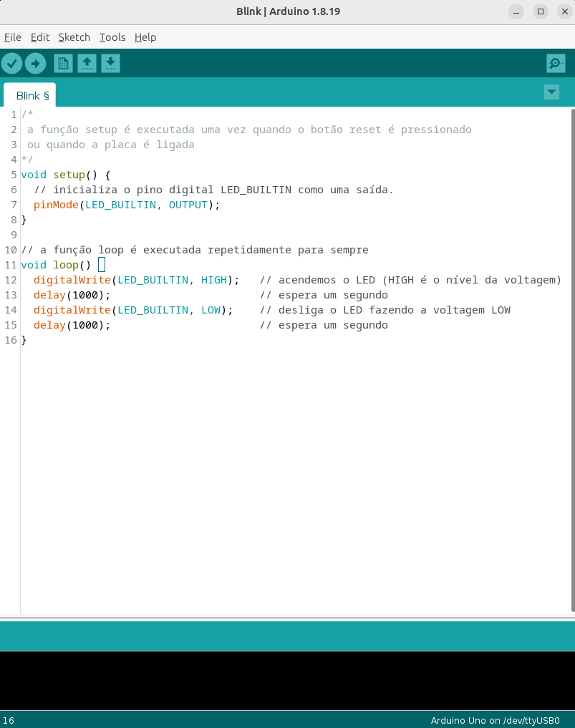
Task: Open a sketch using Open icon
Action: [x=87, y=64]
